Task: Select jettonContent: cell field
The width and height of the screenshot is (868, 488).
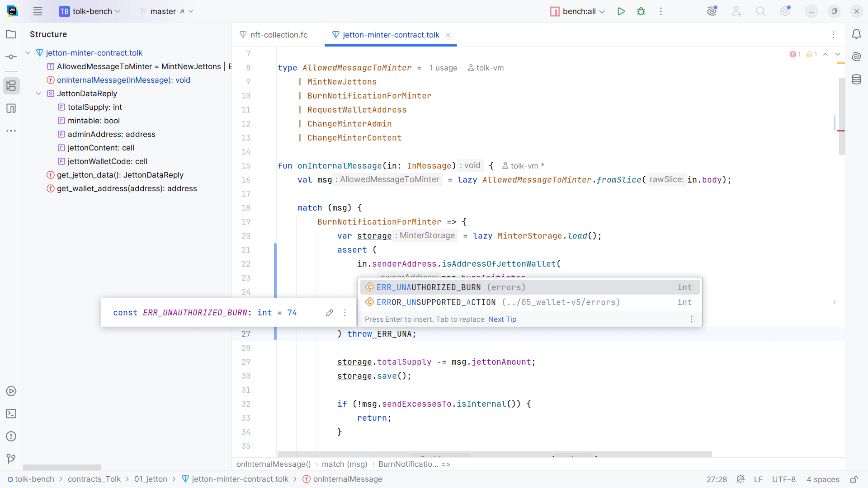Action: coord(101,148)
